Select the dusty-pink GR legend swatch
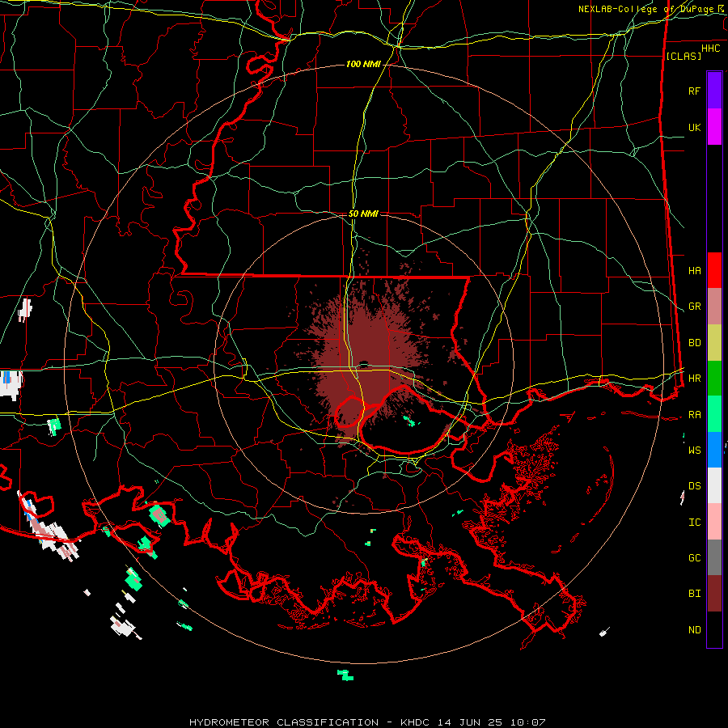Image resolution: width=728 pixels, height=728 pixels. 714,307
